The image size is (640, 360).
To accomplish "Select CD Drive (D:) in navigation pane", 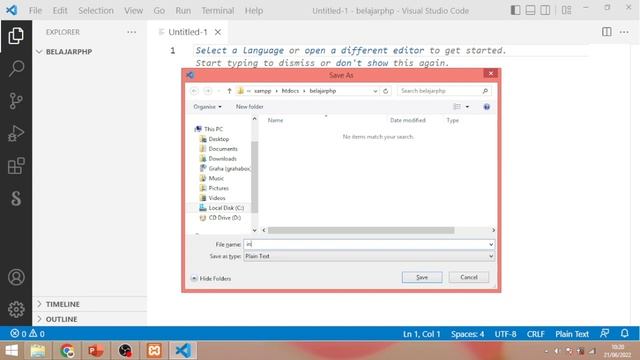I will tap(220, 218).
